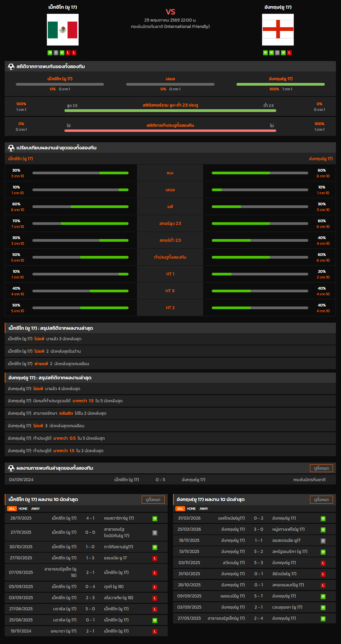Select HOME tab in Mexico last 10 results
Screen dimensions: 341x644
(23, 508)
